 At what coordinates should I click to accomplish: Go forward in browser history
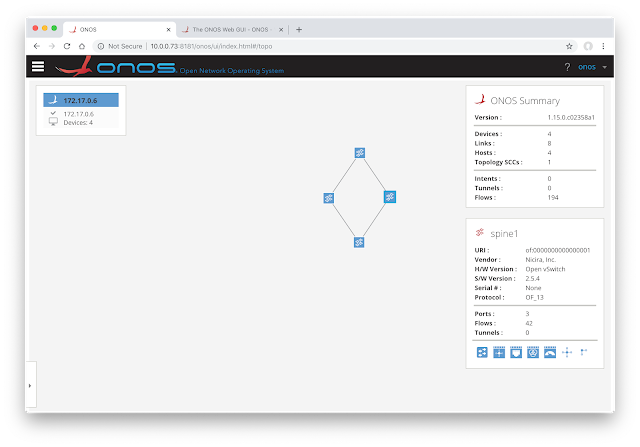pos(51,46)
